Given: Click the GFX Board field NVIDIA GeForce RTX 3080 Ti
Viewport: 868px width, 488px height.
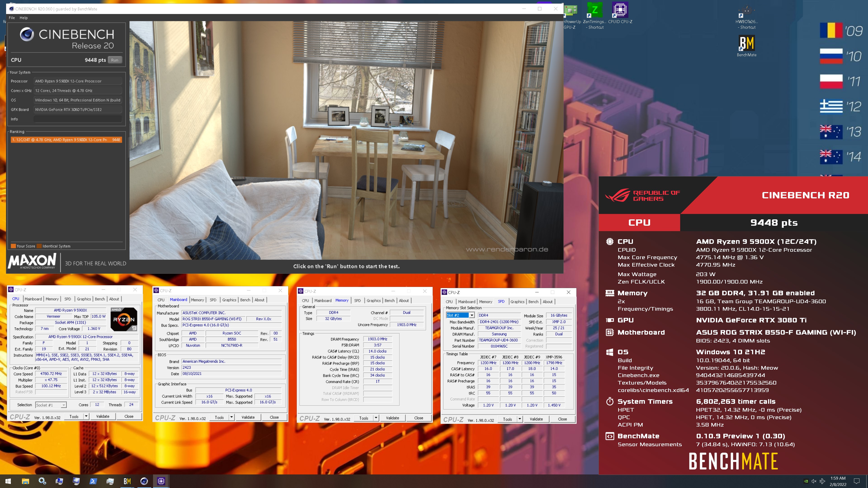Looking at the screenshot, I should [x=78, y=109].
